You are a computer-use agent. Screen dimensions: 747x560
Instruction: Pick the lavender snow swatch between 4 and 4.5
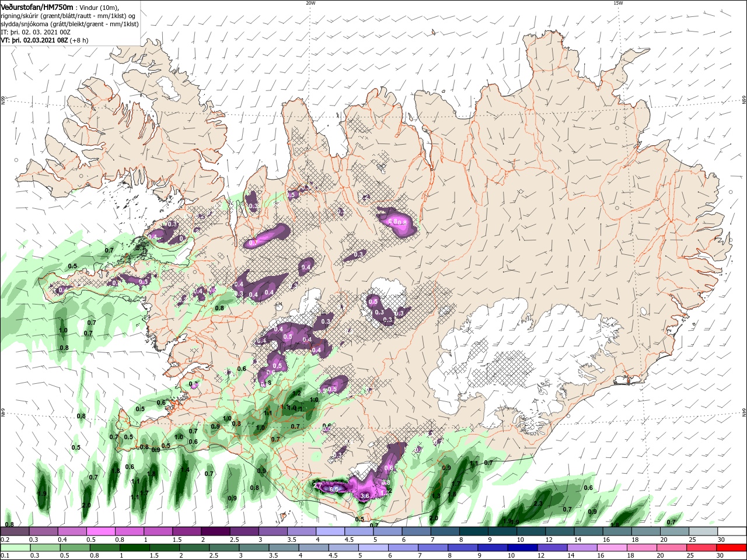pyautogui.click(x=330, y=531)
